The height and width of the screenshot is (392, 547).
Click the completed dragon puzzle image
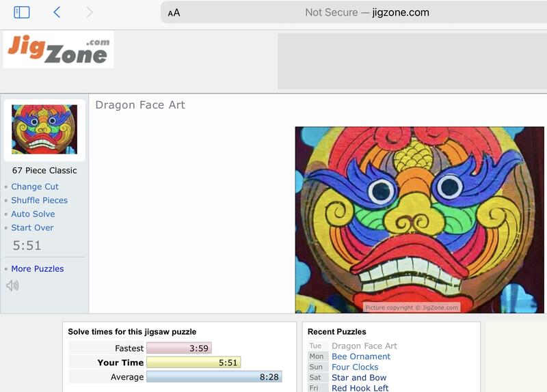[x=419, y=220]
